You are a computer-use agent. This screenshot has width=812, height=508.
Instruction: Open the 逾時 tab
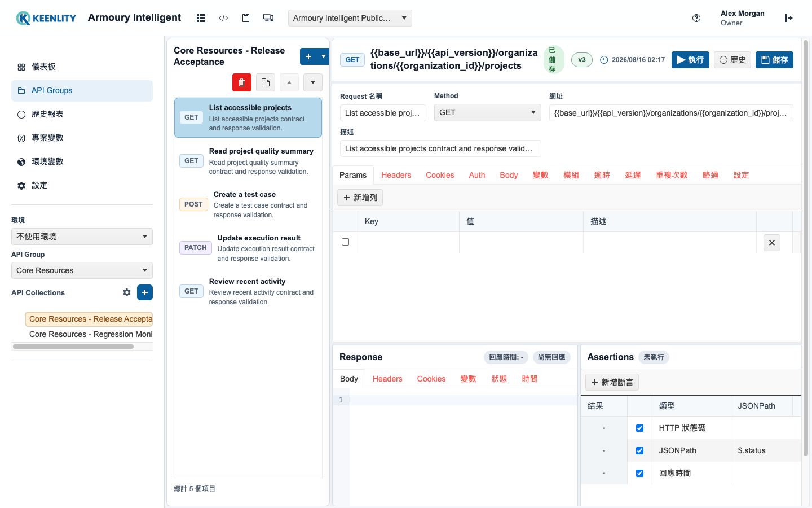(x=602, y=175)
